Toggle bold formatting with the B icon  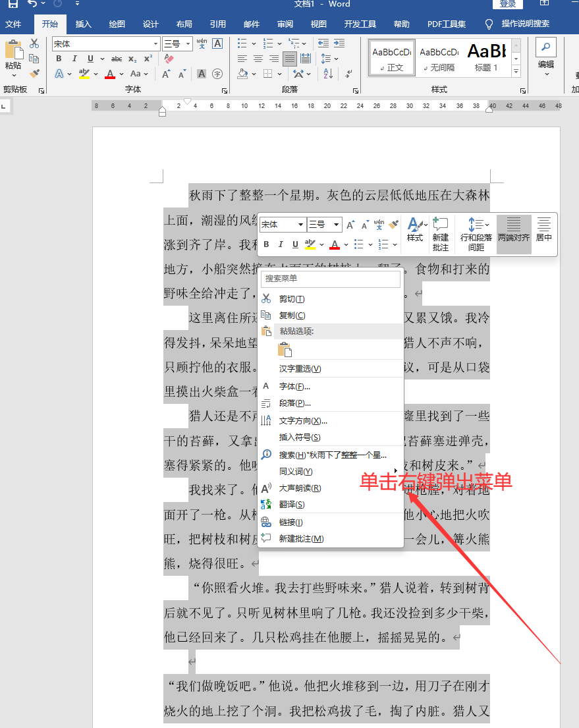[x=60, y=58]
